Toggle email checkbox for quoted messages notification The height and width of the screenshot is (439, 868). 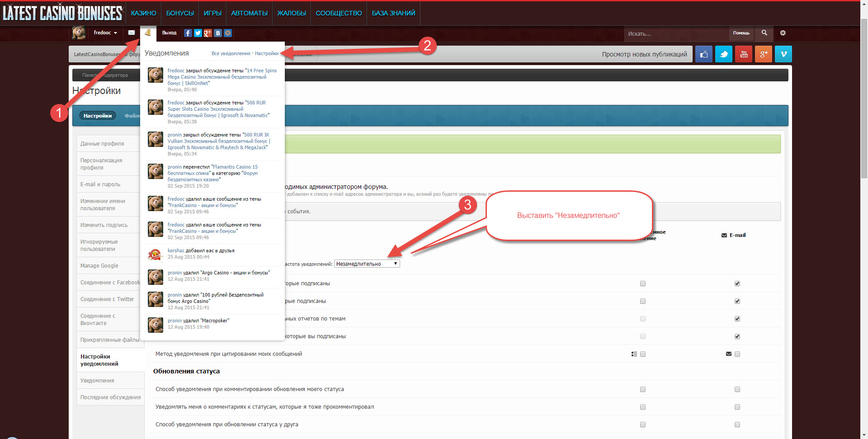pyautogui.click(x=737, y=354)
